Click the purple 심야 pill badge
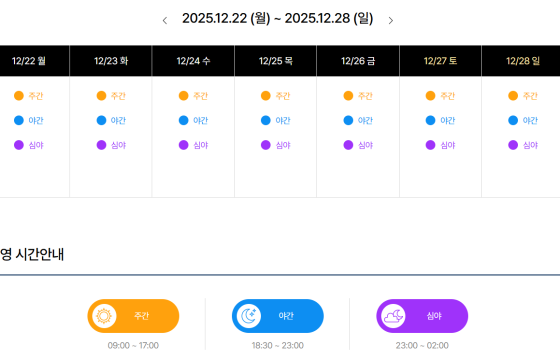The width and height of the screenshot is (560, 360). (x=422, y=316)
